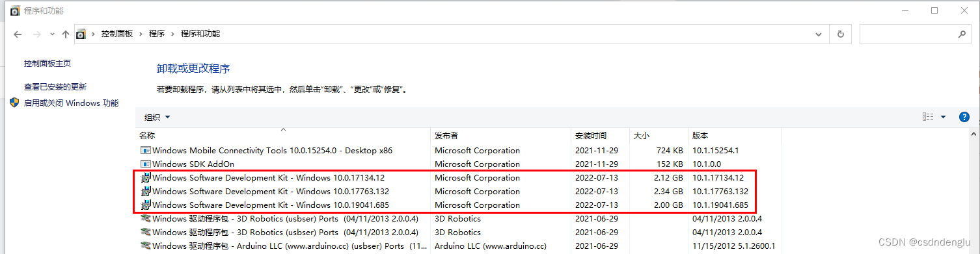Click icon of Windows SDK AddOn entry

146,164
